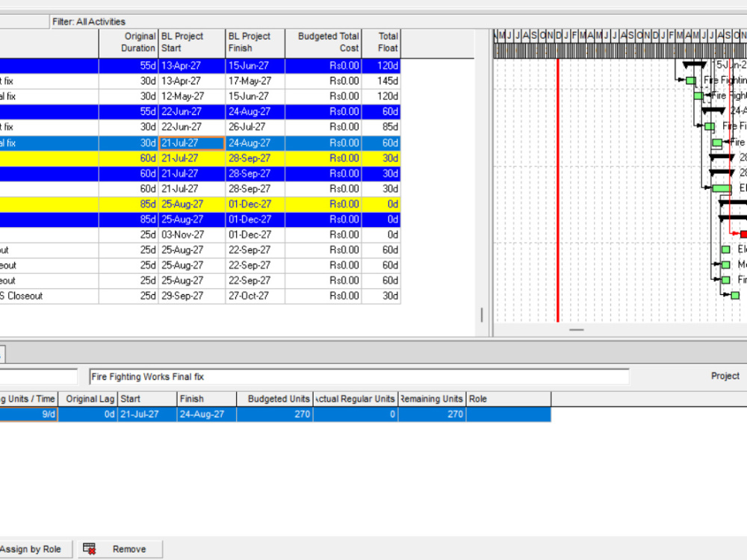The image size is (747, 560).
Task: Click the BL Project Finish column header
Action: click(x=255, y=43)
